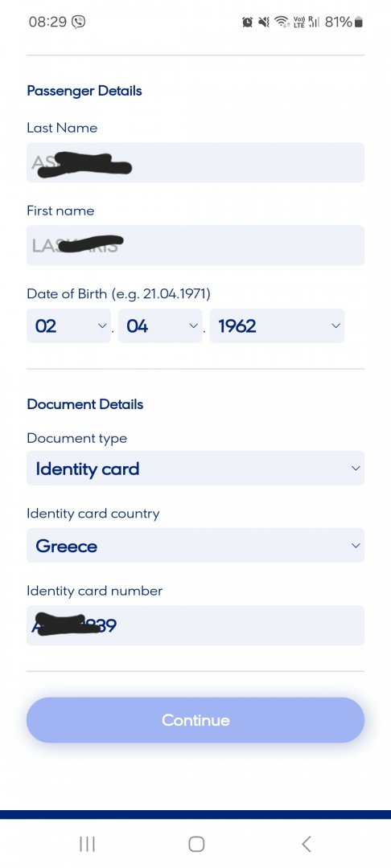The image size is (391, 868).
Task: Focus the Identity card number field
Action: 195,625
